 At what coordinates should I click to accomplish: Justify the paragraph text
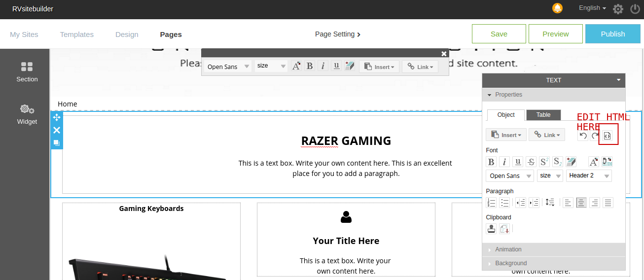tap(608, 203)
